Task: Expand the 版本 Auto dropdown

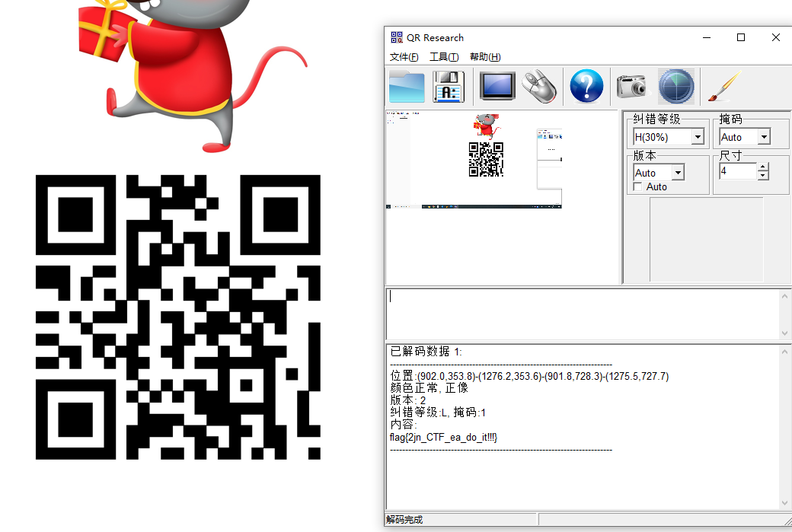Action: [x=678, y=173]
